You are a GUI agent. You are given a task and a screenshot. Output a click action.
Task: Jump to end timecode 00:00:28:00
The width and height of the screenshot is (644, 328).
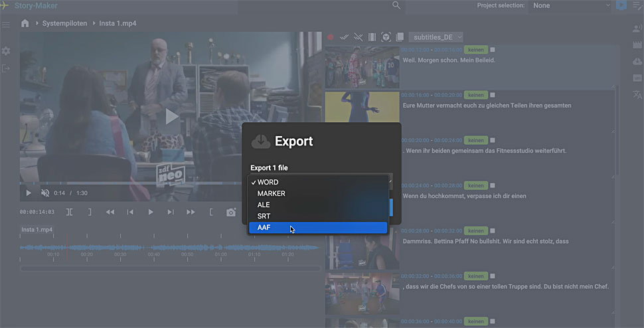tap(448, 185)
